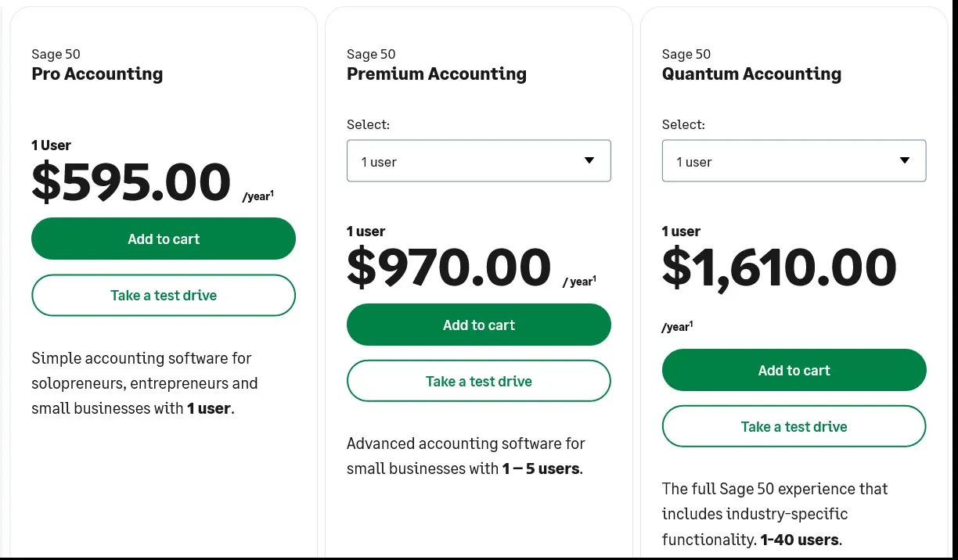Click the $970.00 price text

tap(448, 267)
